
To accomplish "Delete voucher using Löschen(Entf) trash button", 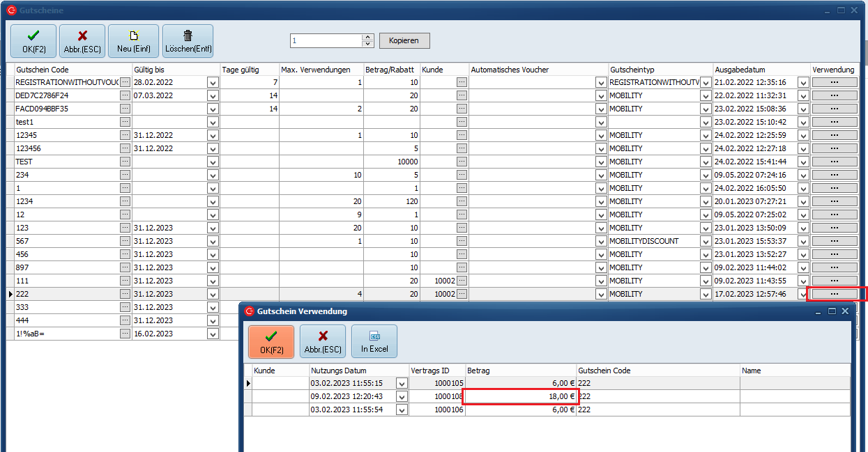I will click(188, 41).
